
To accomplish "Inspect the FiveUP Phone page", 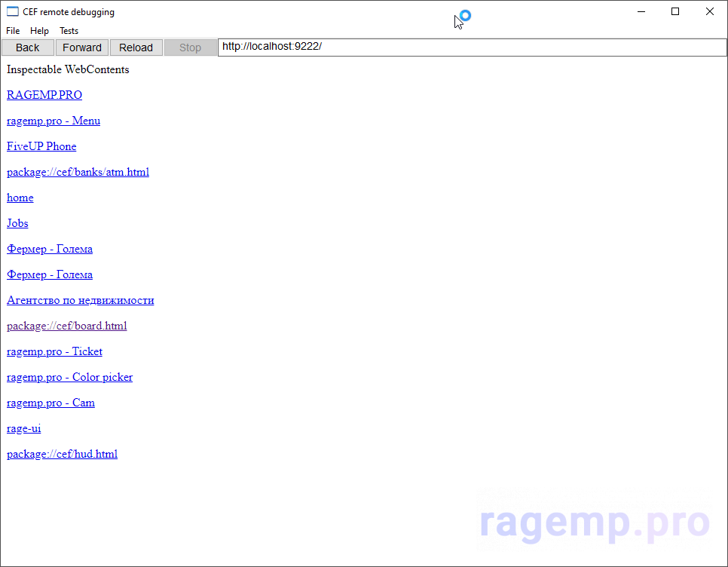I will click(x=41, y=146).
